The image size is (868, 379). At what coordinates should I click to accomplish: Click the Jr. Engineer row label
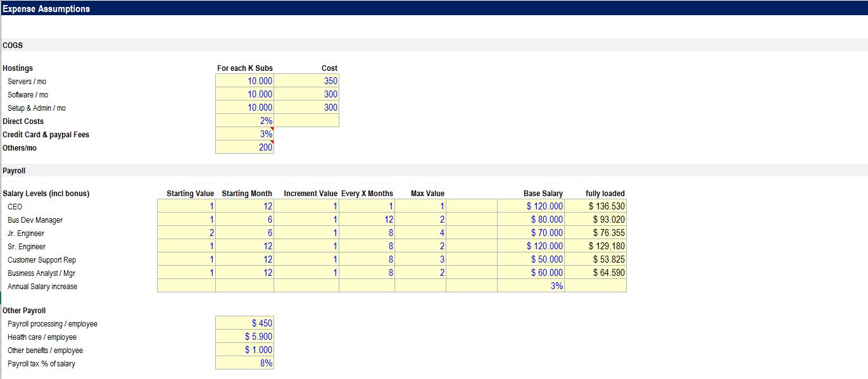(x=26, y=233)
